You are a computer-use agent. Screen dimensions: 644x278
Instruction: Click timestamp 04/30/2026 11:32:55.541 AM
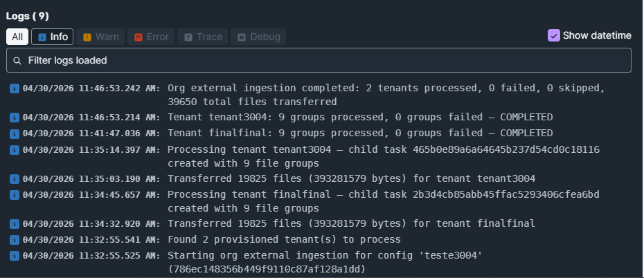coord(91,240)
